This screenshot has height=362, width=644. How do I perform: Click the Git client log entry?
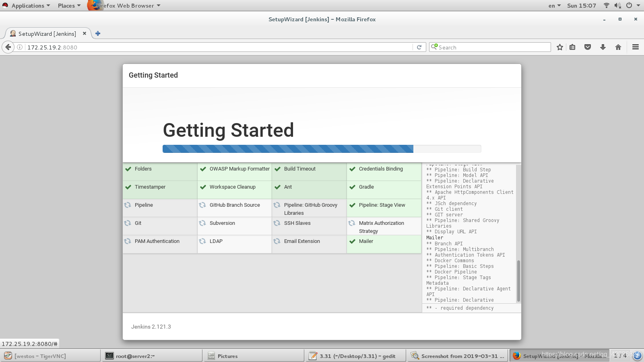coord(445,209)
